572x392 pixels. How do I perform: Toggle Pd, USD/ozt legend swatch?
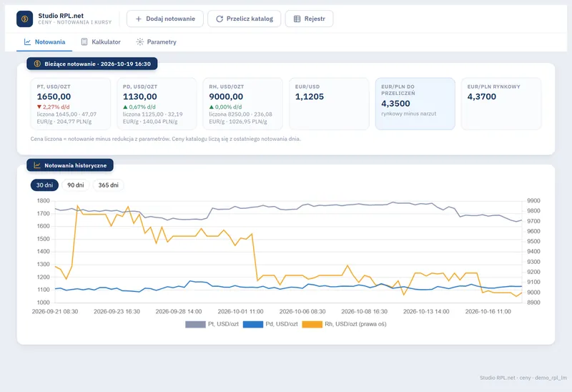click(253, 324)
